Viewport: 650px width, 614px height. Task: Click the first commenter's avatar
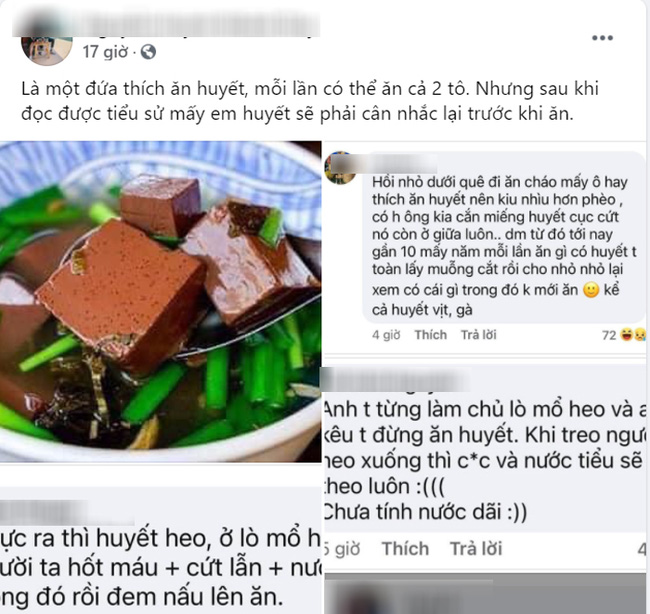341,168
